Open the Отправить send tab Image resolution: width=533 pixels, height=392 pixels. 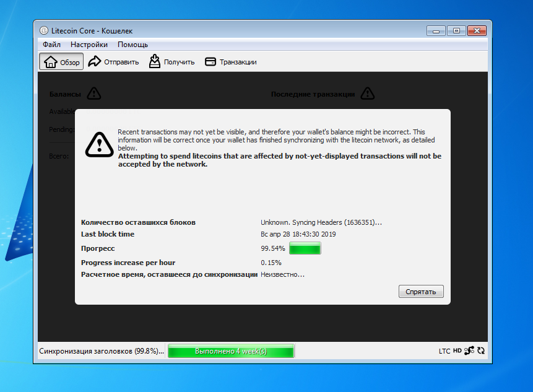[x=113, y=62]
